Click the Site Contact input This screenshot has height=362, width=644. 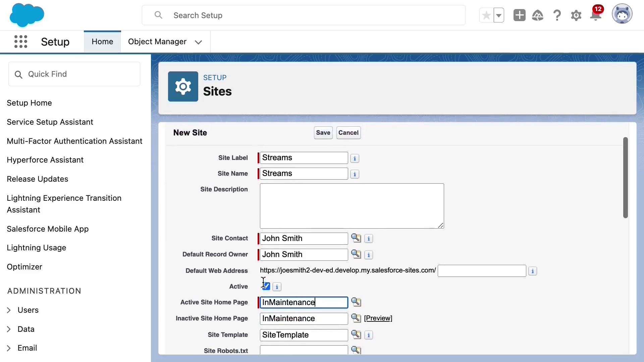tap(304, 239)
